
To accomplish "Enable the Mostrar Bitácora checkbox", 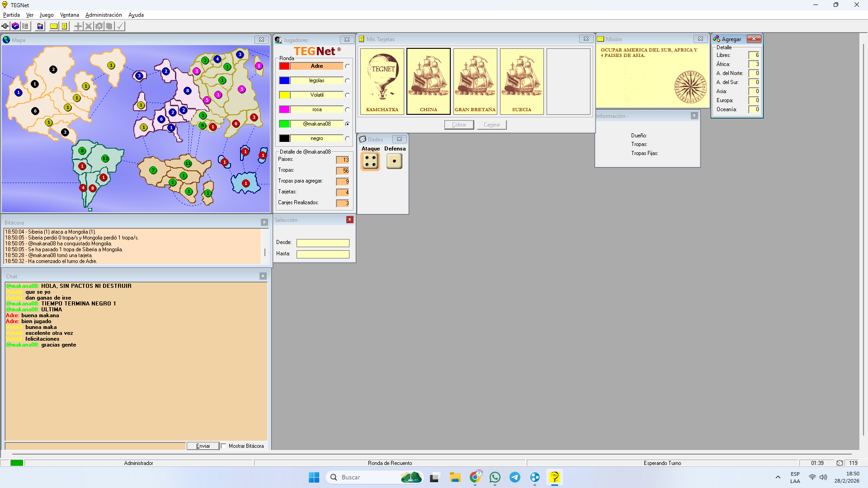I will pos(224,446).
